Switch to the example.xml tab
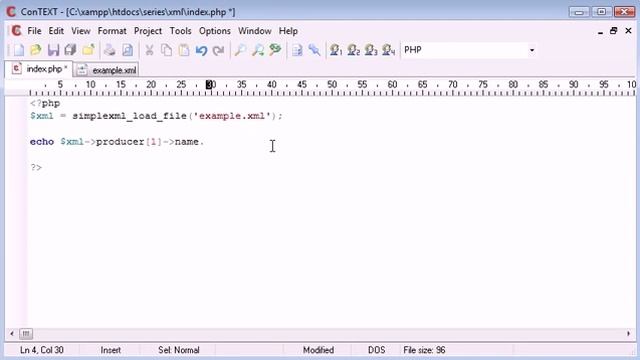The width and height of the screenshot is (640, 360). coord(107,70)
